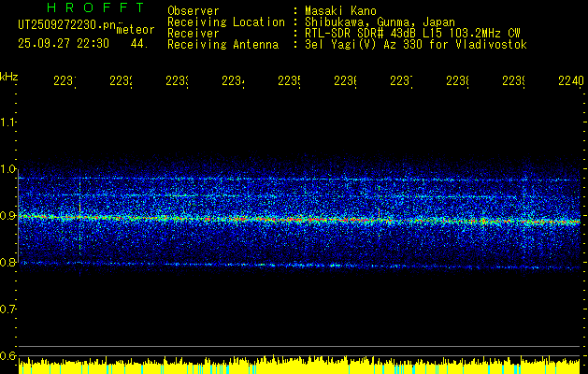Click the 0.7 kHz axis label

click(x=8, y=309)
